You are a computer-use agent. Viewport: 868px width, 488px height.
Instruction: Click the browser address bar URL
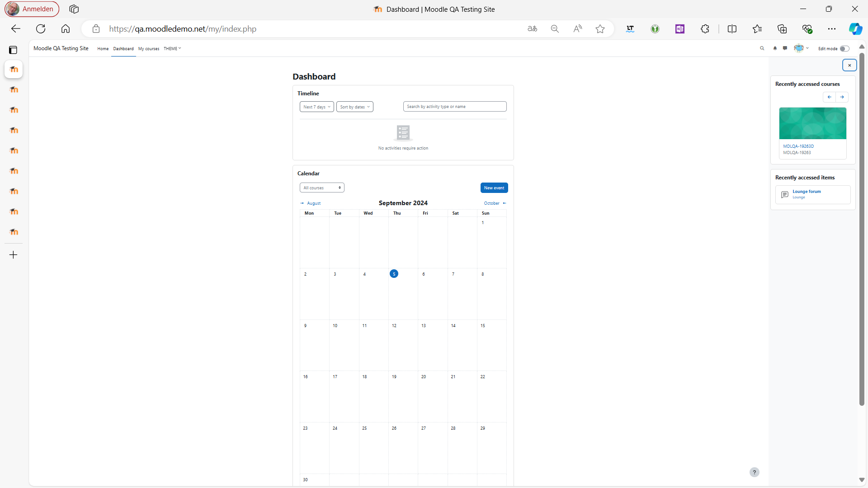[x=183, y=29]
